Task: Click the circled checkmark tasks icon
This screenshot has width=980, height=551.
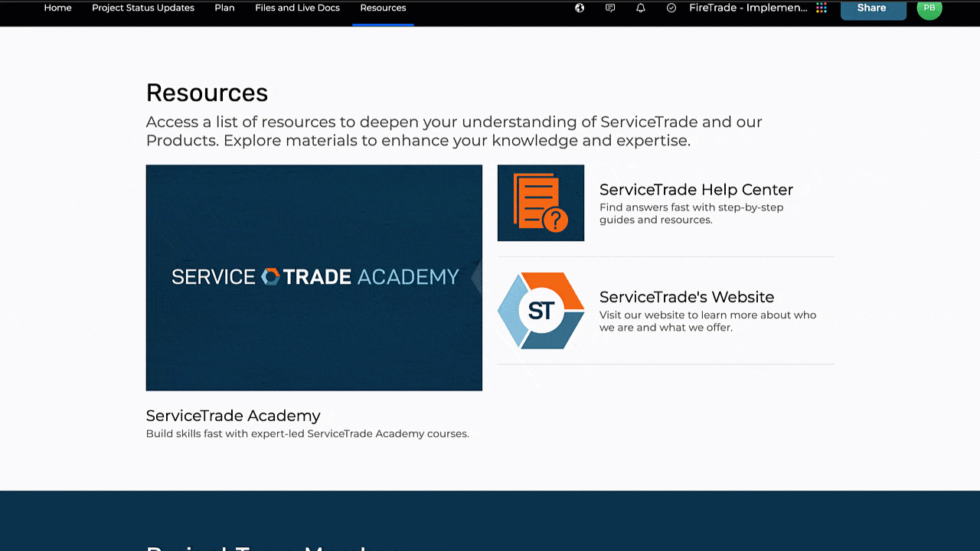Action: click(671, 8)
